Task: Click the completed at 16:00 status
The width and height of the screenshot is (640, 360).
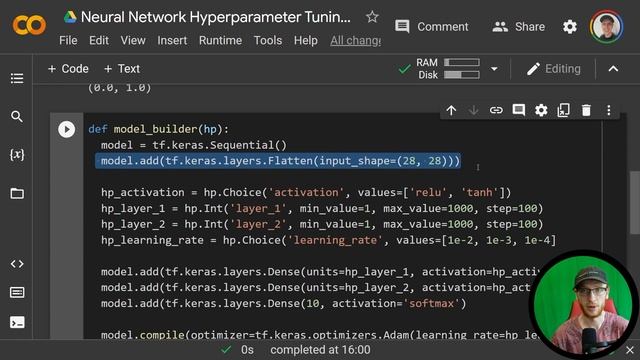Action: pos(320,350)
